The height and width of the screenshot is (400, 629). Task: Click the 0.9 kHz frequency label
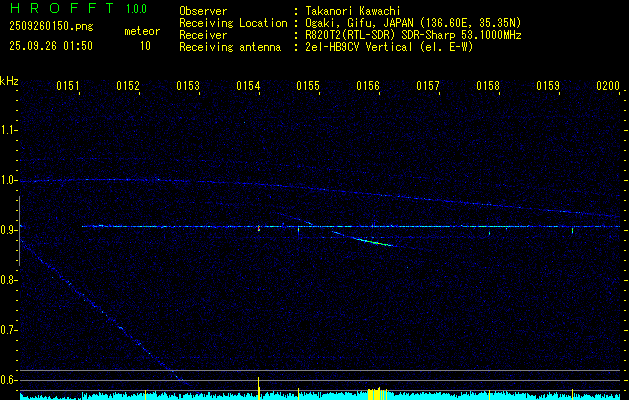click(x=8, y=230)
